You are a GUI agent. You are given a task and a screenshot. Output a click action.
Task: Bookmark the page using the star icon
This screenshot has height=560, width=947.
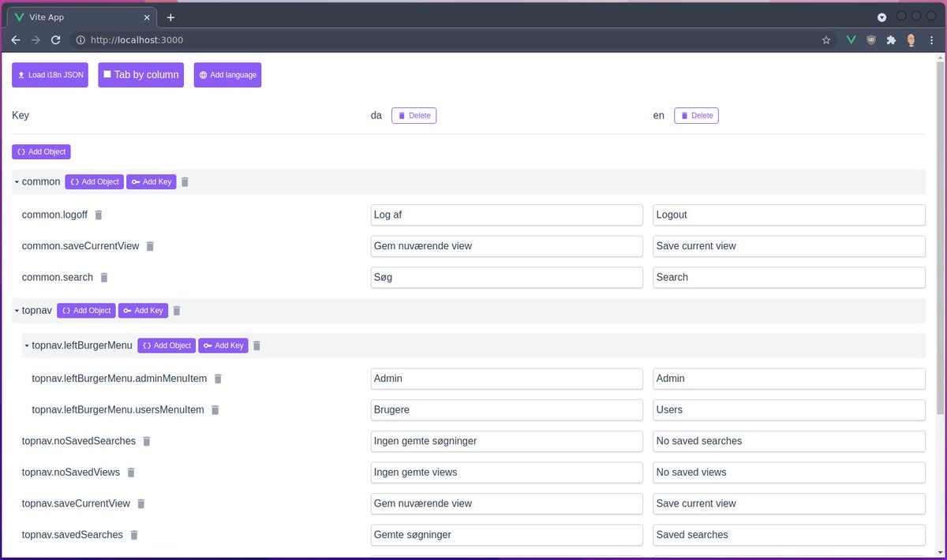(x=825, y=39)
